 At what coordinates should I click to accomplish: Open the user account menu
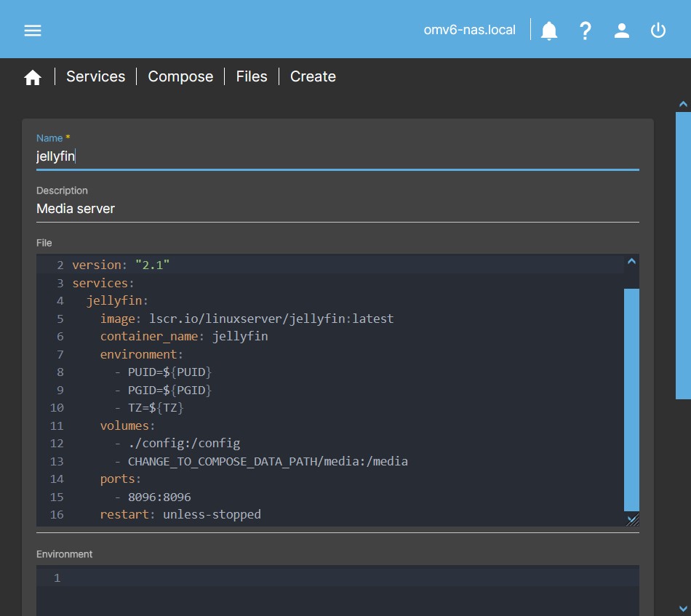point(622,30)
